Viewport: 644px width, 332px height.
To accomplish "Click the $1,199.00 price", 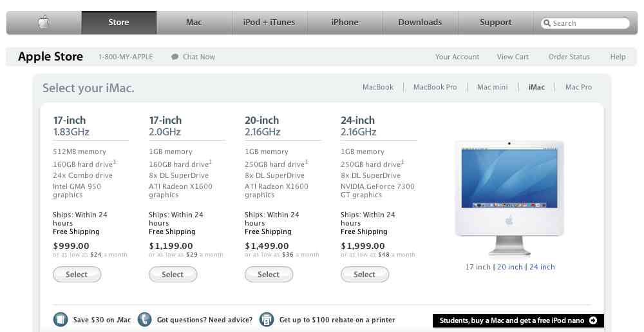I will 171,246.
